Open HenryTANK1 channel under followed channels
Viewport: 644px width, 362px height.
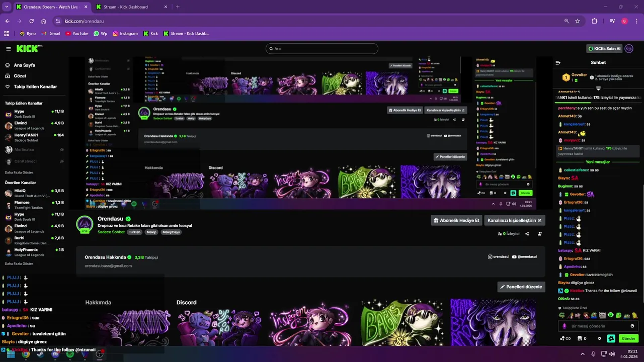point(34,137)
